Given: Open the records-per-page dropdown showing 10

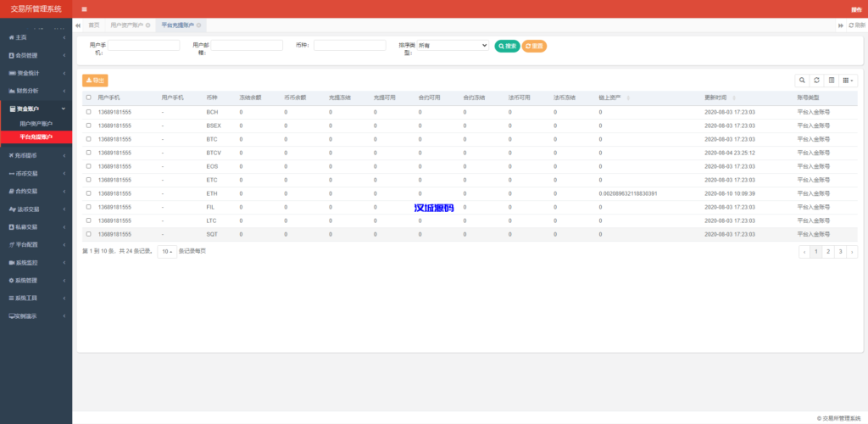Looking at the screenshot, I should [167, 252].
